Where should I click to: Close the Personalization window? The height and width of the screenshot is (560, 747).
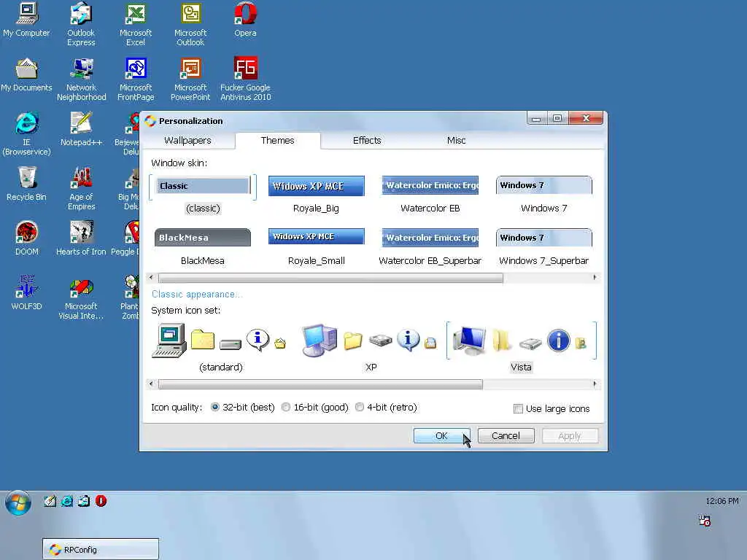click(x=586, y=118)
